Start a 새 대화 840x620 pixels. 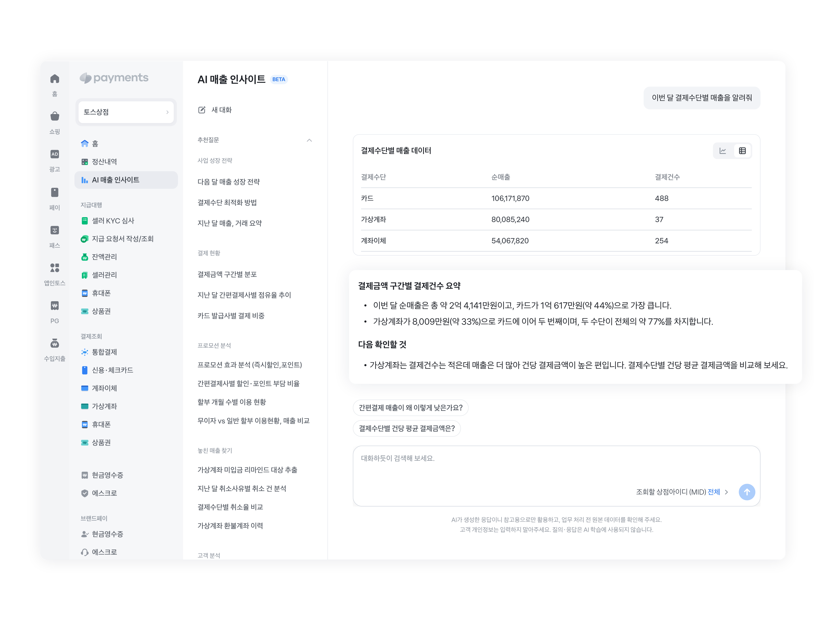click(215, 110)
